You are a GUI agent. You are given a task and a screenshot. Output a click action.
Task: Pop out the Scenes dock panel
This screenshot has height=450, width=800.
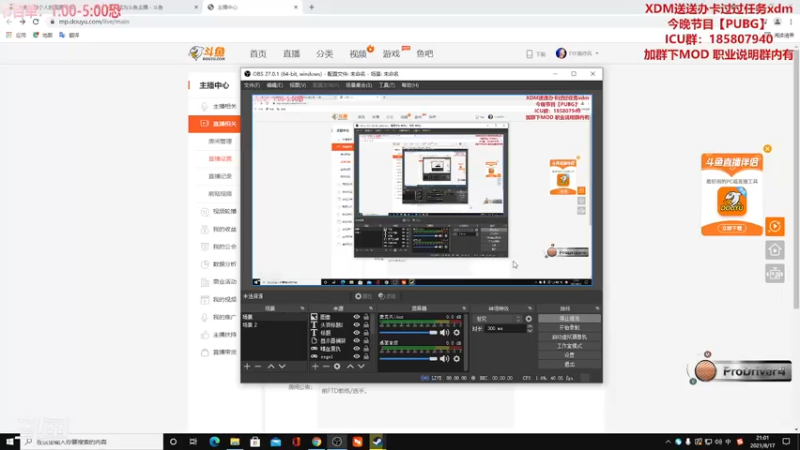(303, 309)
